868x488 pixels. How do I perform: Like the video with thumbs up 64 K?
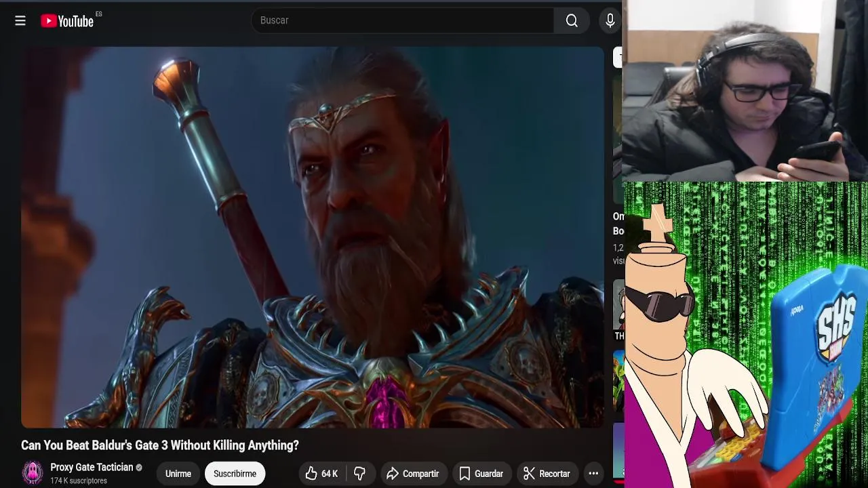[x=321, y=474]
